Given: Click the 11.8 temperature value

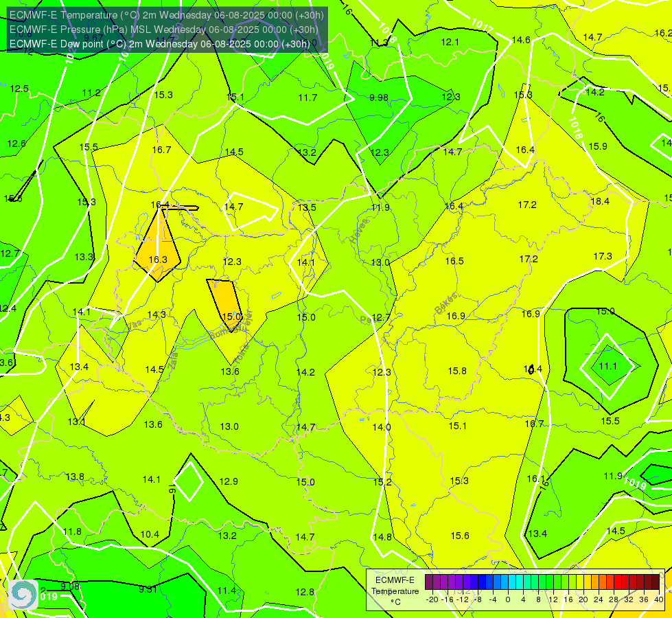Looking at the screenshot, I should 72,532.
